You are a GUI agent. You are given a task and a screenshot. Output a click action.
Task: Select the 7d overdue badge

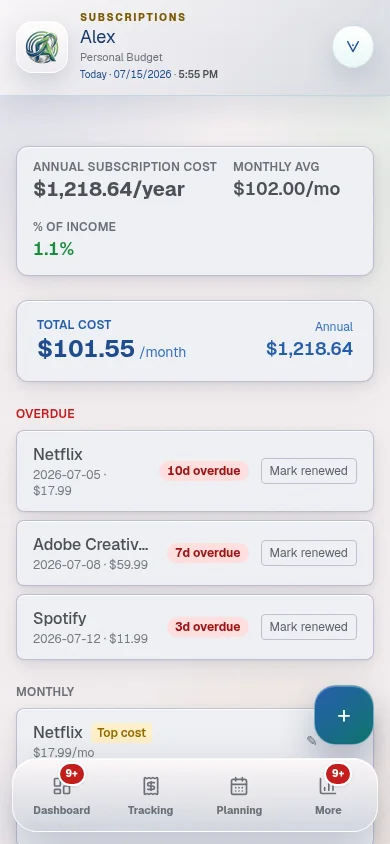coord(208,553)
